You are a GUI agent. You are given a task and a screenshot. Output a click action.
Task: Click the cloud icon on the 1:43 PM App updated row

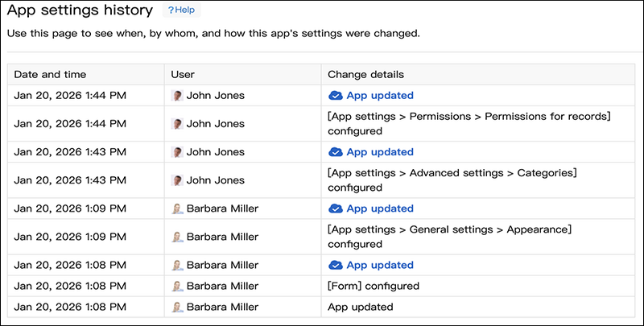coord(336,152)
